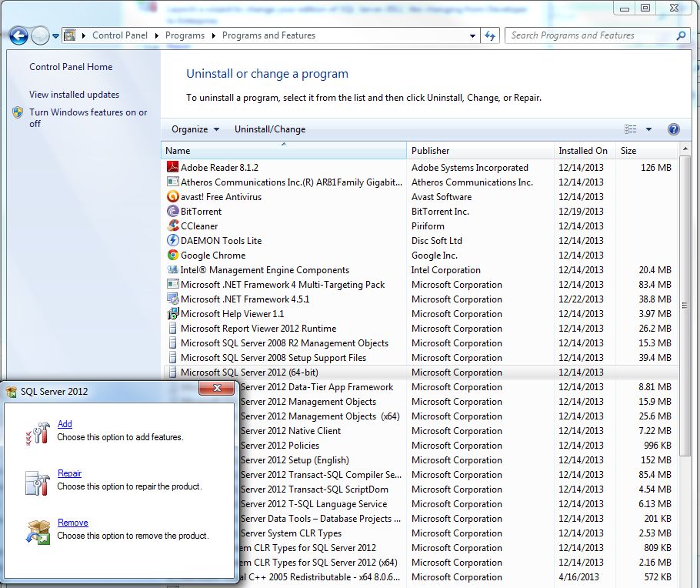
Task: Click the refresh arrows button by address bar
Action: point(490,35)
